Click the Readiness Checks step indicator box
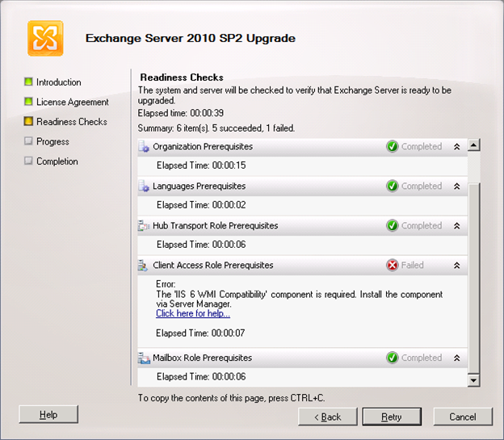 tap(28, 122)
